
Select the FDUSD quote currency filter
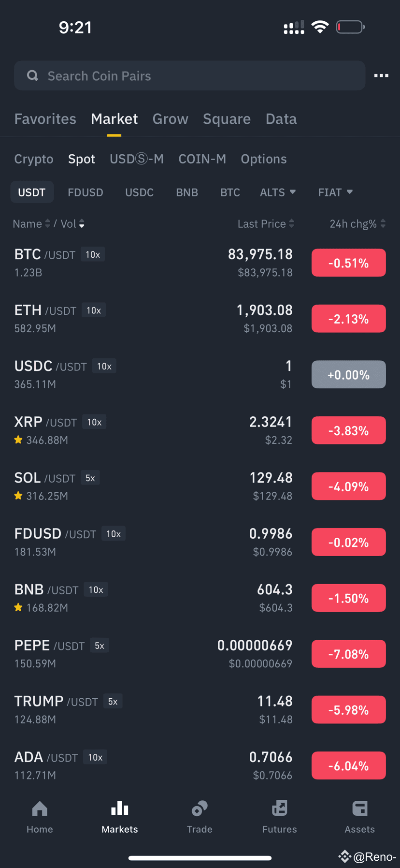point(86,192)
